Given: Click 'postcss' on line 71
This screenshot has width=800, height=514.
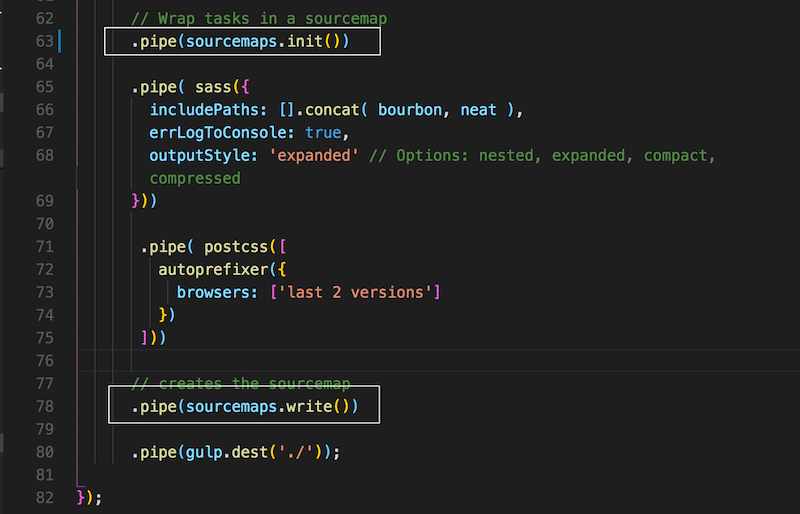Looking at the screenshot, I should tap(236, 248).
